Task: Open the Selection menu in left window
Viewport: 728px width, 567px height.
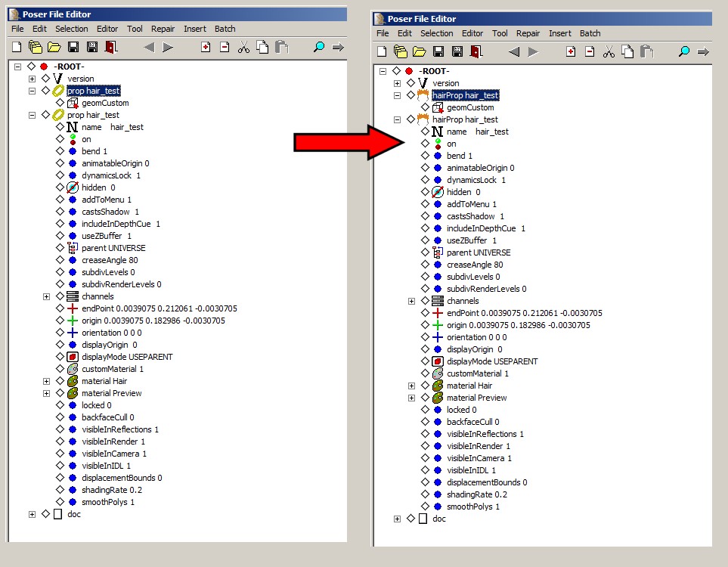Action: pos(72,29)
